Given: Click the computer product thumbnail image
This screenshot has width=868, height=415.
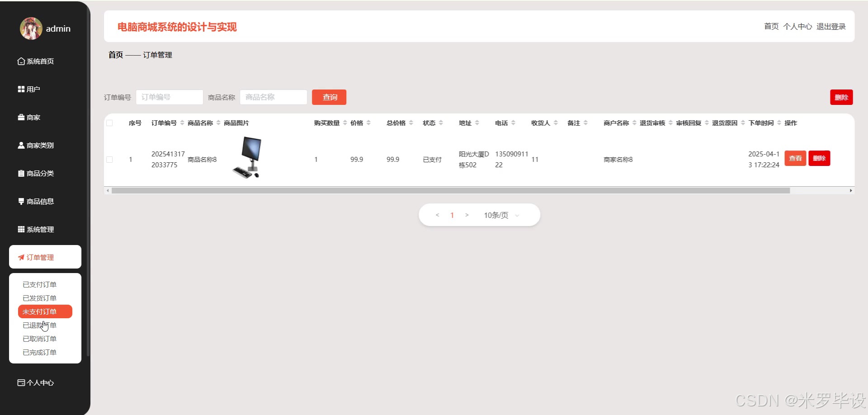Looking at the screenshot, I should coord(249,157).
